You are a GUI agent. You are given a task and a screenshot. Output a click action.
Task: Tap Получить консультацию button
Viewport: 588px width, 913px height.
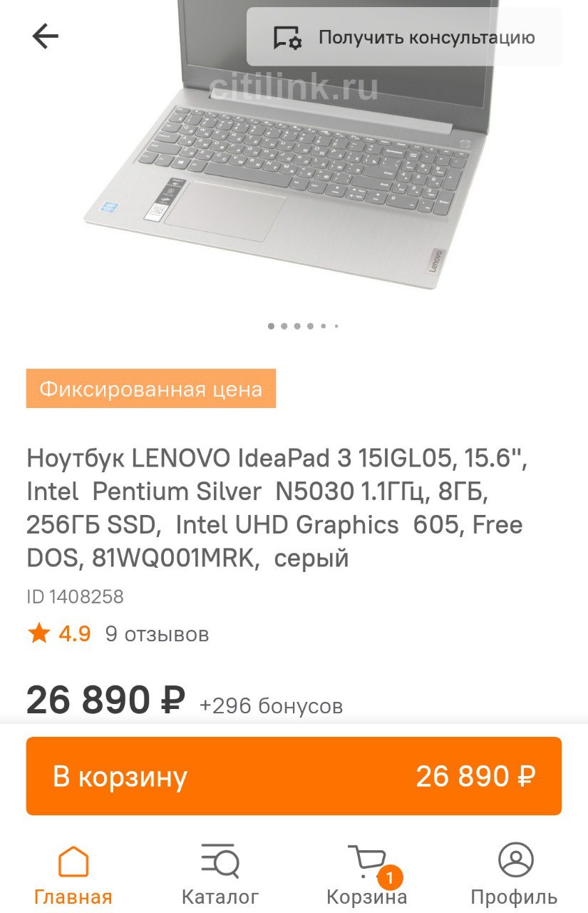404,37
